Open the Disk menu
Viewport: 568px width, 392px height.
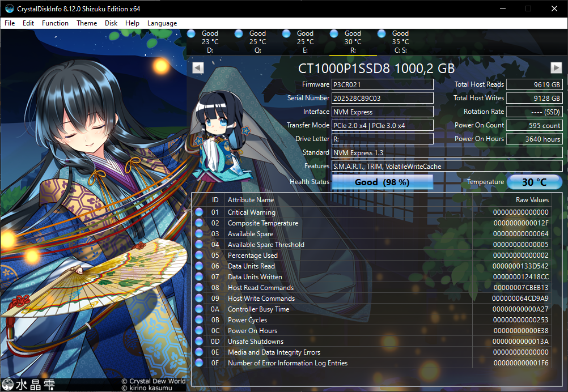pos(111,23)
